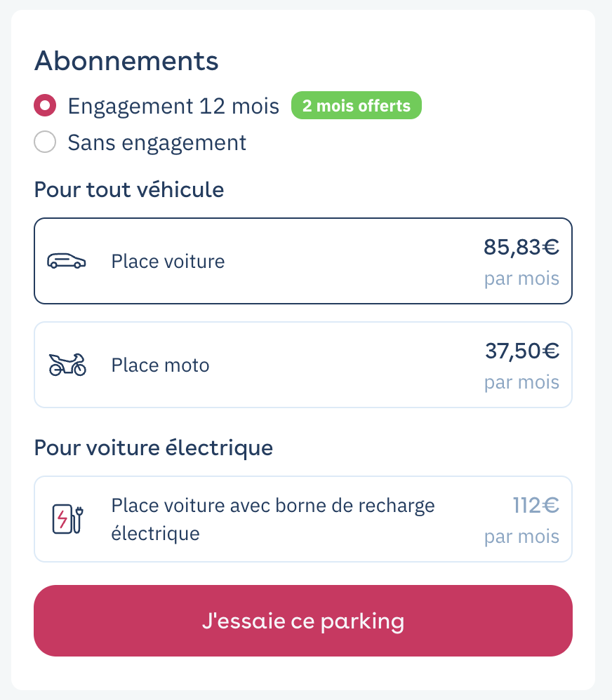Image resolution: width=612 pixels, height=700 pixels.
Task: Choose the Sans engagement radio option
Action: [45, 142]
